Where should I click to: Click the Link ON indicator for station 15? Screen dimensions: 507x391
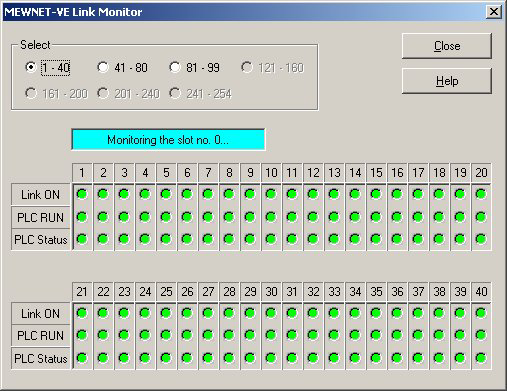coord(376,194)
